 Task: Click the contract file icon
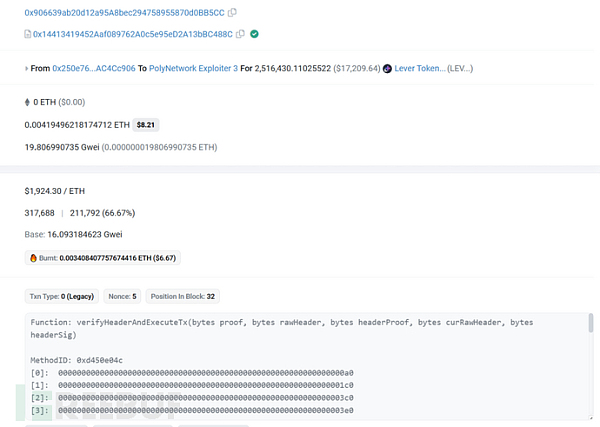[27, 34]
